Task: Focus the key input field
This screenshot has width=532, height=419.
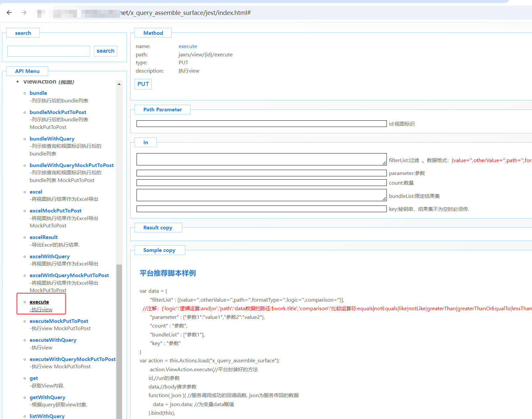Action: [x=262, y=209]
